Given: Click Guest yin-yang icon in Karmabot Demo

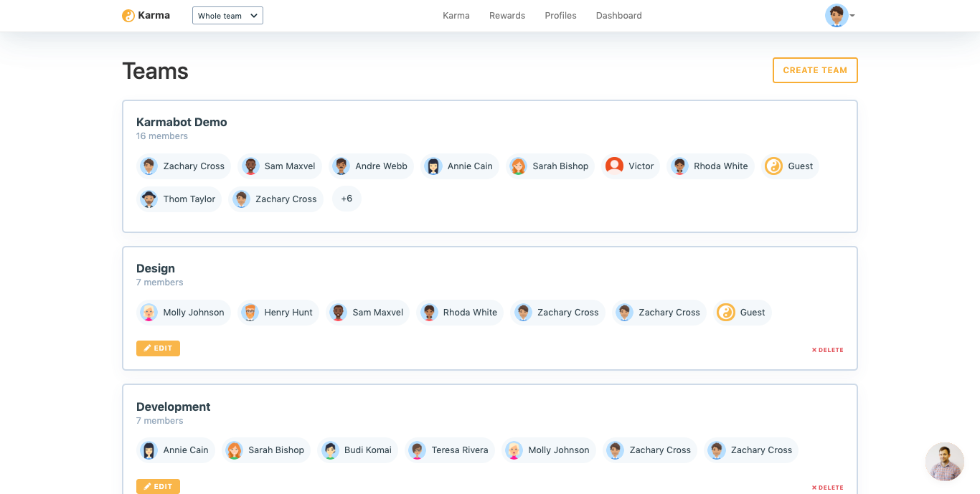Looking at the screenshot, I should click(x=773, y=166).
